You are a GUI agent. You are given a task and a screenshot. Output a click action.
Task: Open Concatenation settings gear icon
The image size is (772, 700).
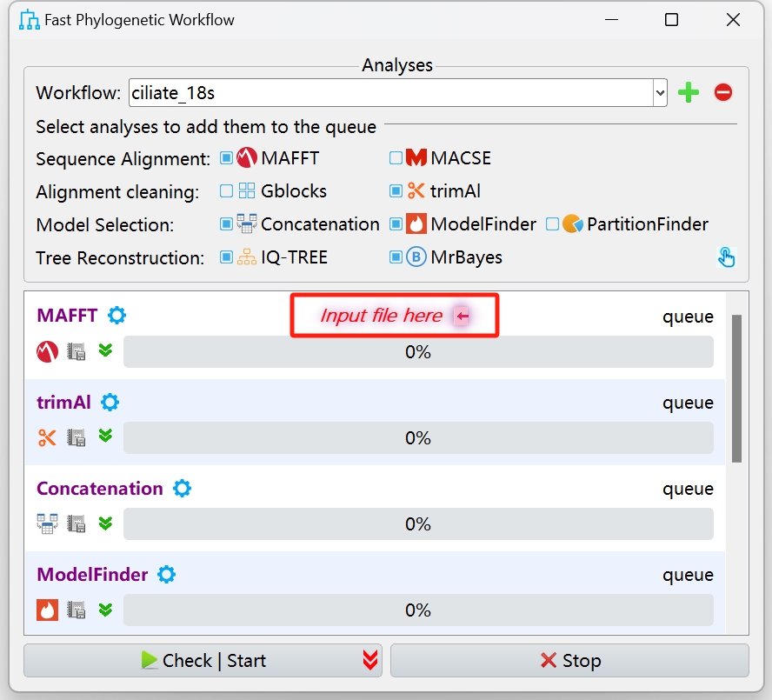182,489
